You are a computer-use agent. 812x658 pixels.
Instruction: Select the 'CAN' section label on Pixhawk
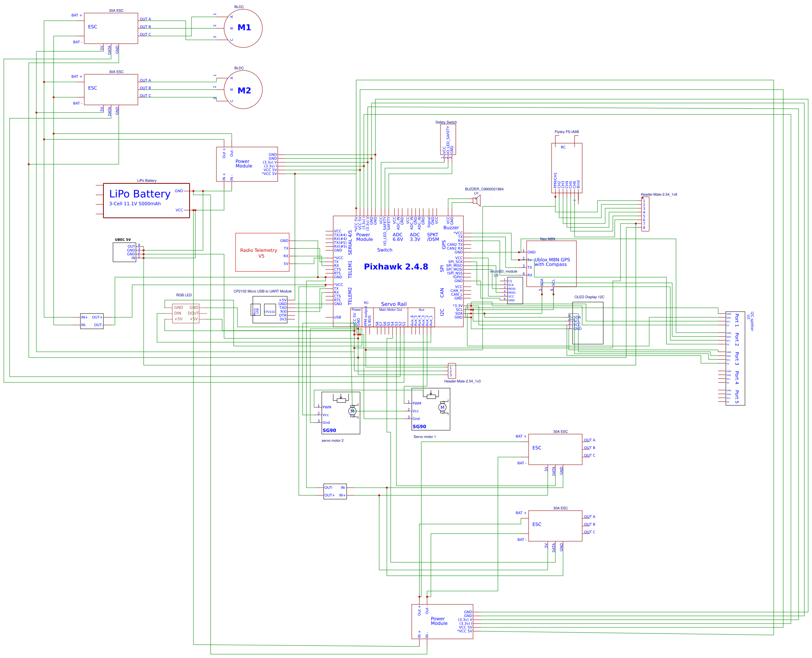tap(442, 293)
